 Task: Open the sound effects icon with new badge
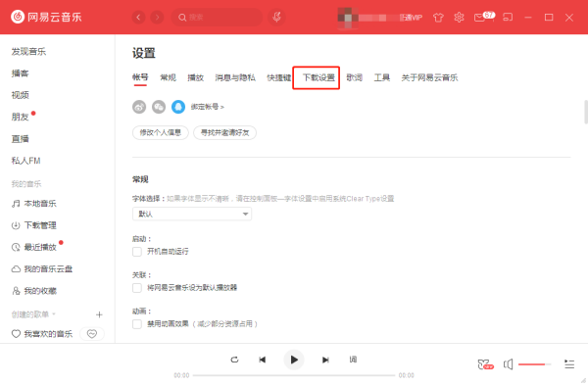pos(485,364)
